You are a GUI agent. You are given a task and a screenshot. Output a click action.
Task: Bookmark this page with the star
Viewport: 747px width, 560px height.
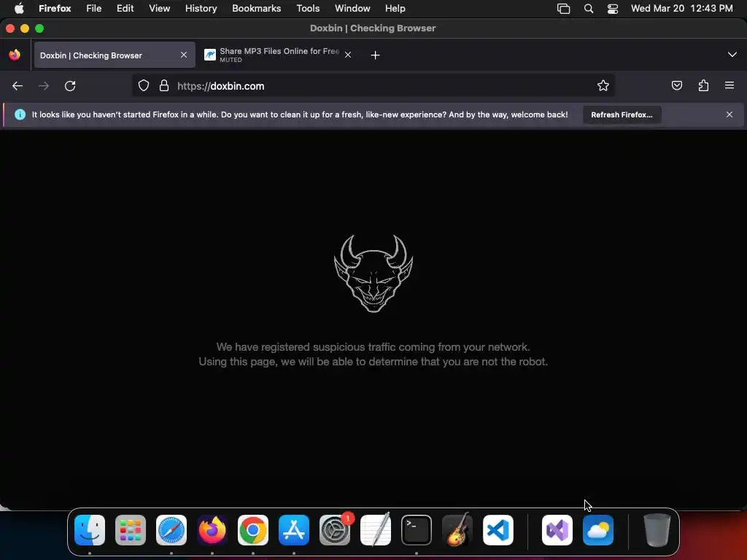[x=603, y=86]
